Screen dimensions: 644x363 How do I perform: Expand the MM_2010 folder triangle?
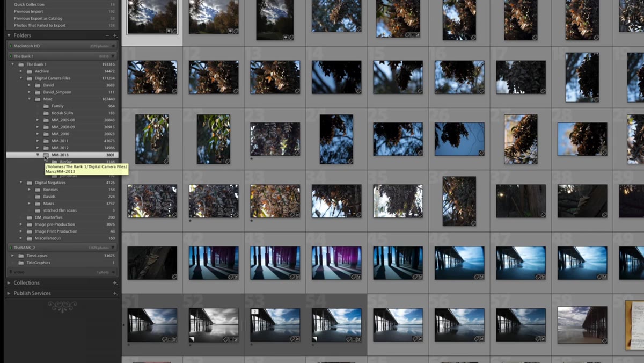click(x=38, y=134)
